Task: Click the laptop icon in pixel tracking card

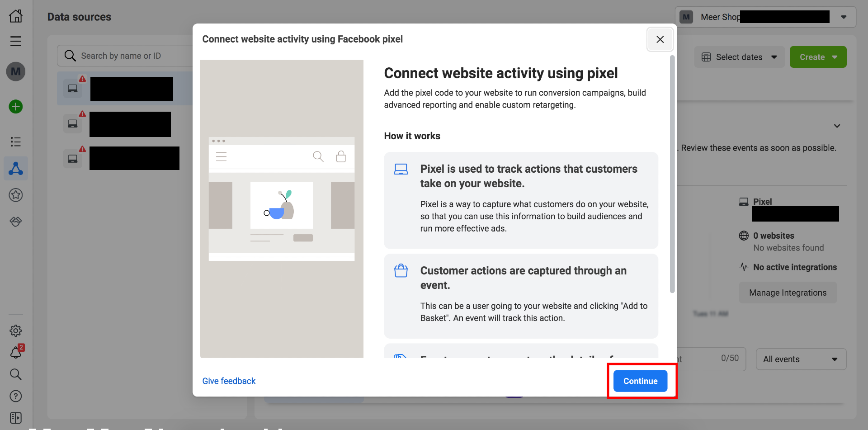Action: click(x=401, y=169)
